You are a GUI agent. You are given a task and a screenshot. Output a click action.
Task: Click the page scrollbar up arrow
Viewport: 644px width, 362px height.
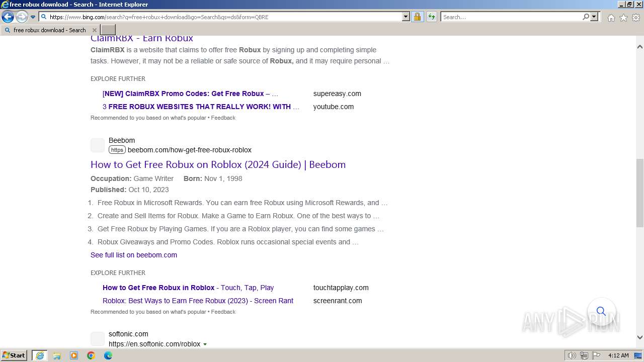pyautogui.click(x=639, y=47)
